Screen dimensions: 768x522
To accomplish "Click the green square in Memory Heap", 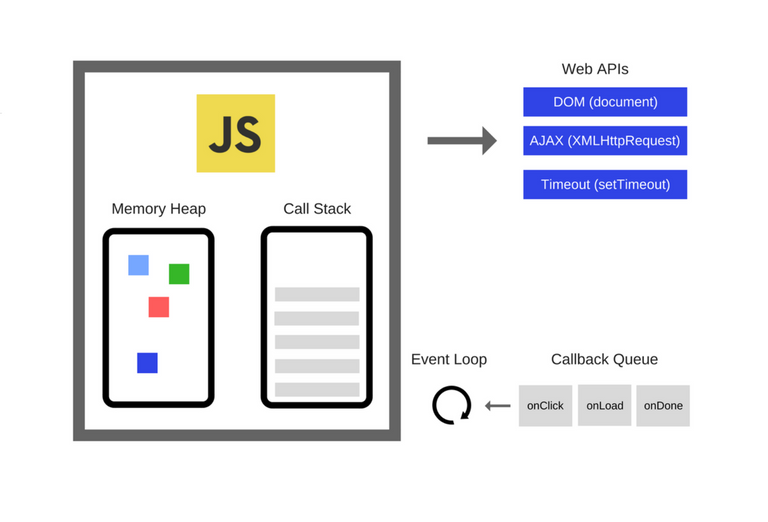I will pyautogui.click(x=179, y=274).
